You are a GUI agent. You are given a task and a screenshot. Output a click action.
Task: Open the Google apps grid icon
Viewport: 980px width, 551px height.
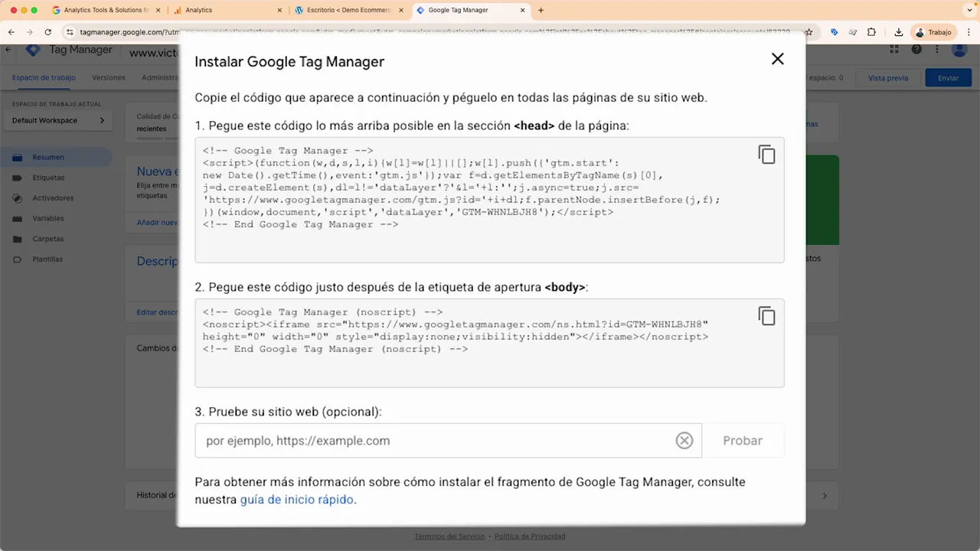pyautogui.click(x=893, y=49)
